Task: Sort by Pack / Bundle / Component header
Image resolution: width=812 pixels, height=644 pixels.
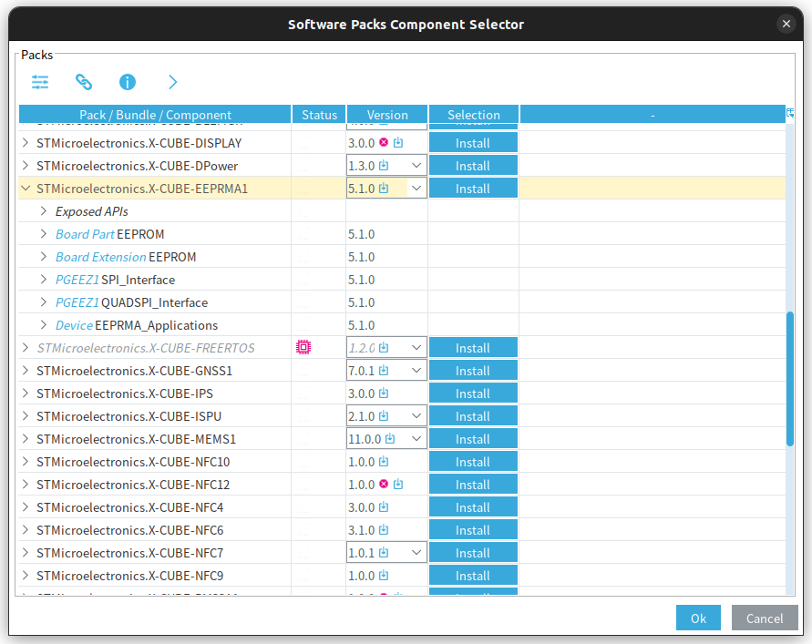Action: (x=155, y=115)
